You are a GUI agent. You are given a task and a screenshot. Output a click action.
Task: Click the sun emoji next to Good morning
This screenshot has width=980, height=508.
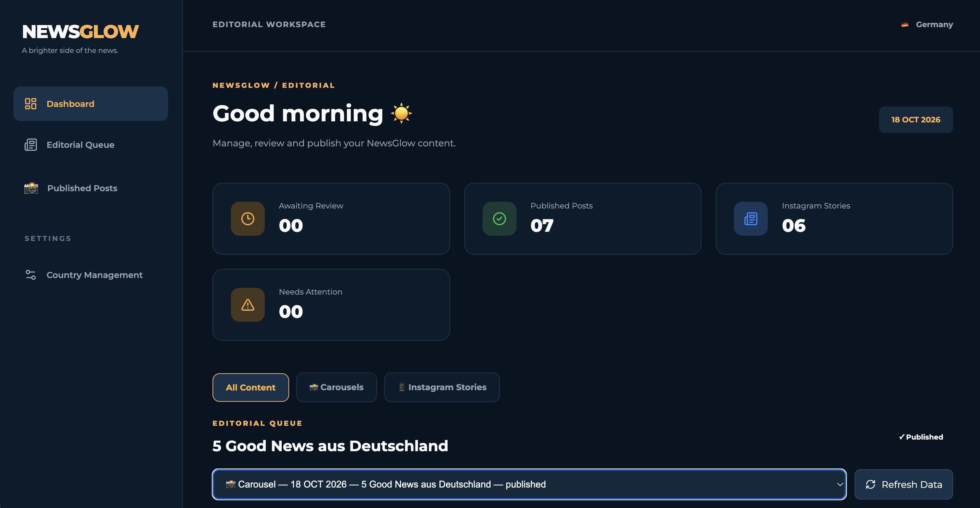click(x=401, y=113)
